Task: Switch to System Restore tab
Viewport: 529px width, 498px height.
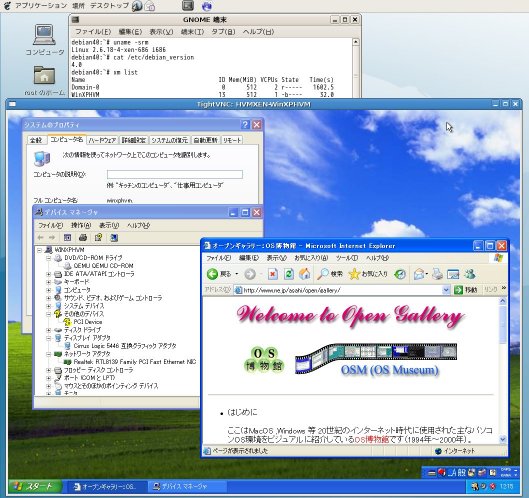Action: (169, 140)
